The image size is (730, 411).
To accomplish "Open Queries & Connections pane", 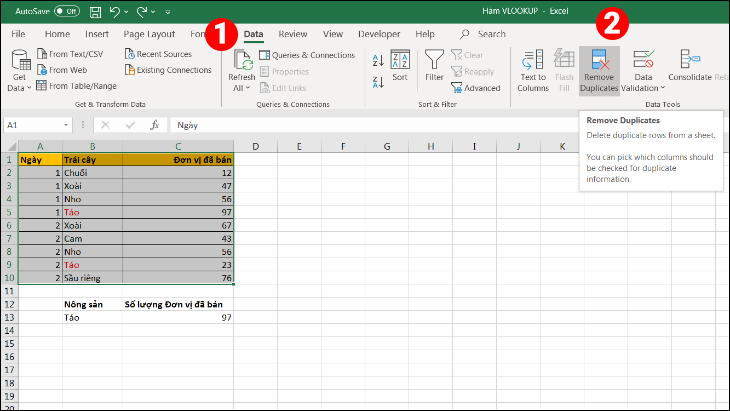I will [307, 55].
